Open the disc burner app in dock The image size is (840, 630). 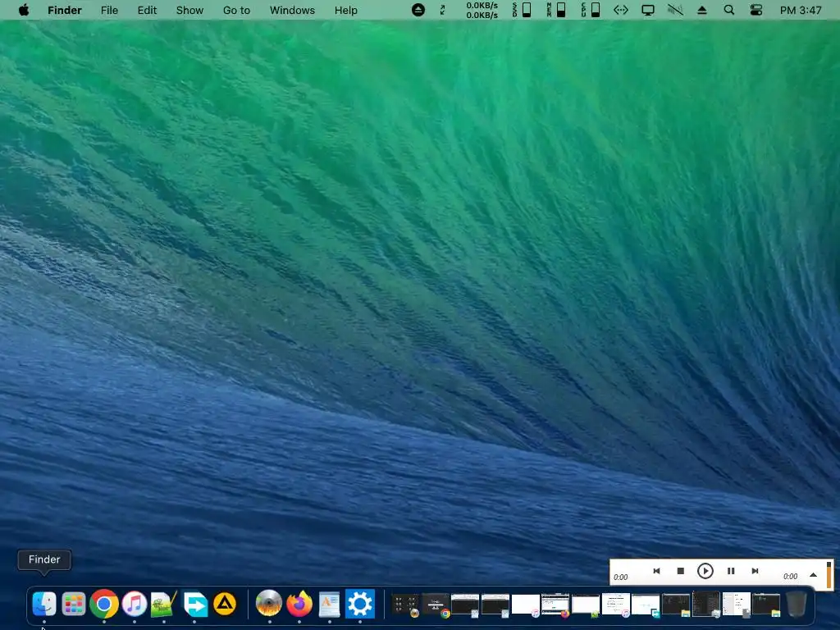[x=269, y=604]
